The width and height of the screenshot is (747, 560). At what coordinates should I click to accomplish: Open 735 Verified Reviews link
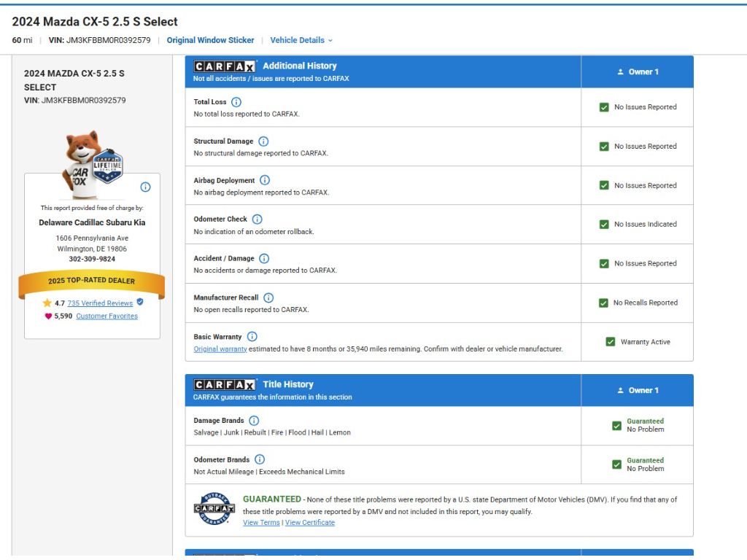pos(100,303)
